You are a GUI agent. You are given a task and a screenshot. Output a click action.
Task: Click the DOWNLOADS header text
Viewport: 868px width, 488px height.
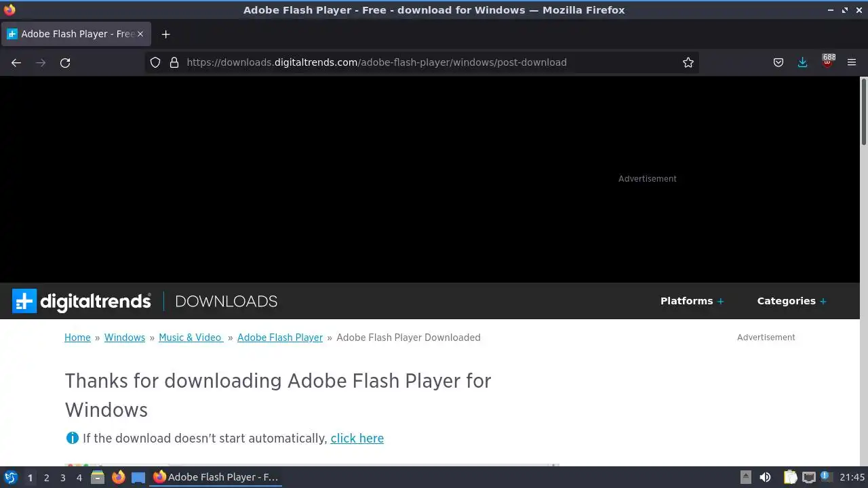(226, 301)
